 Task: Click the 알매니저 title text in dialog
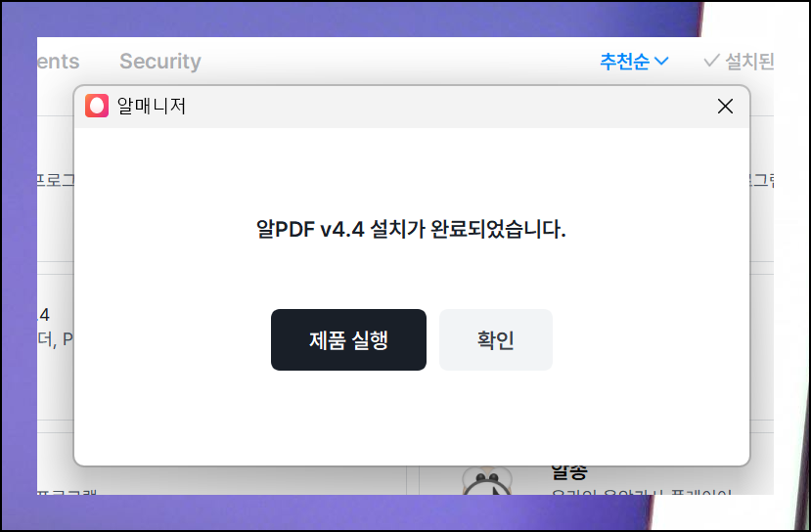click(x=152, y=106)
